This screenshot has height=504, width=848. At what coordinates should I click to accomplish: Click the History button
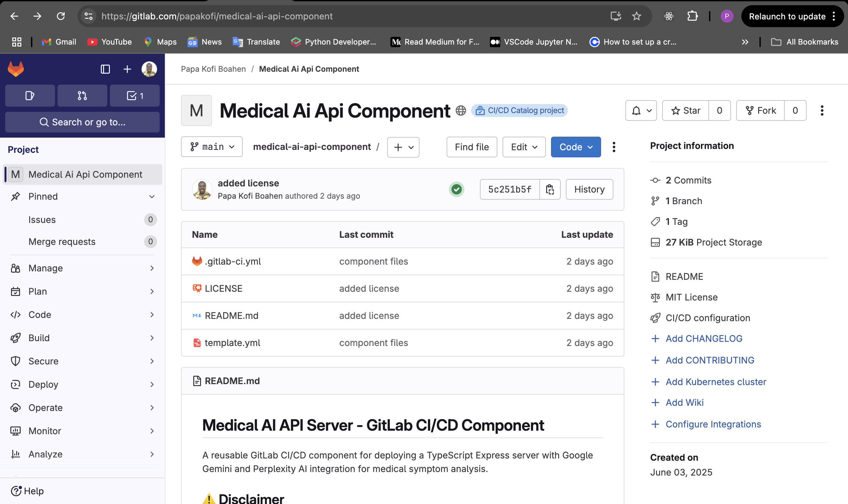(x=589, y=190)
